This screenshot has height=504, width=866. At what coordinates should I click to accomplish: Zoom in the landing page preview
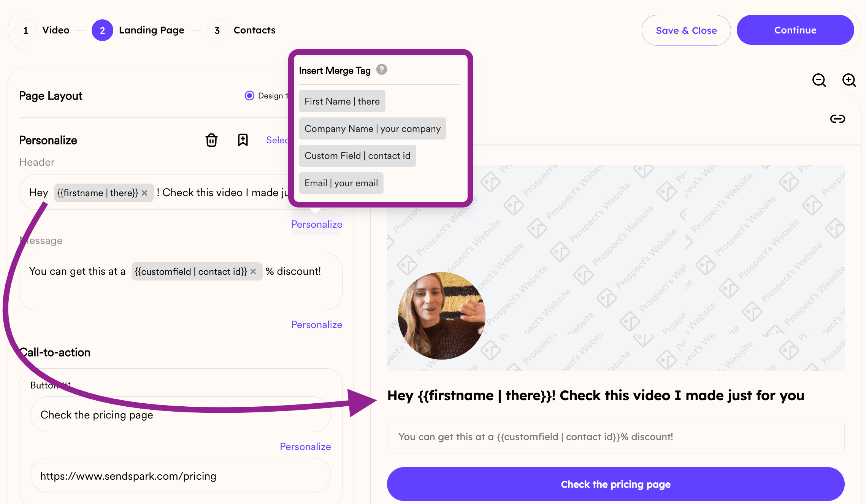(x=849, y=80)
